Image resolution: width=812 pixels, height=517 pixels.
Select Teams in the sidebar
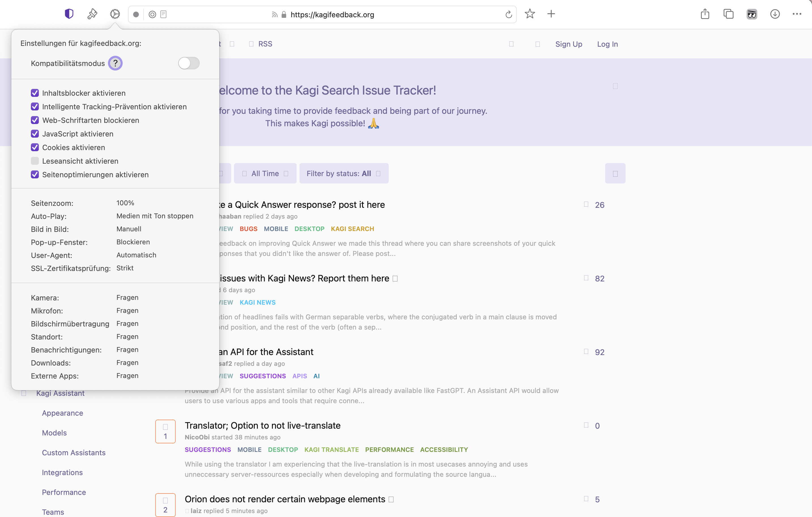[x=53, y=512]
